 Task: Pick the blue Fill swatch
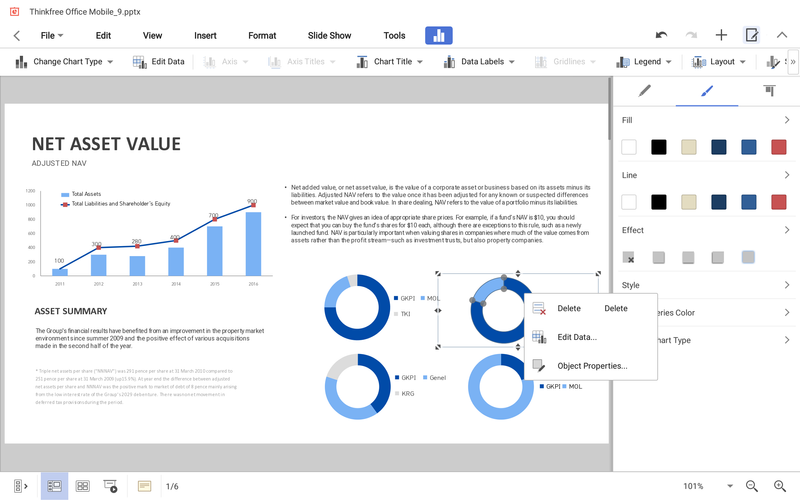pyautogui.click(x=748, y=147)
